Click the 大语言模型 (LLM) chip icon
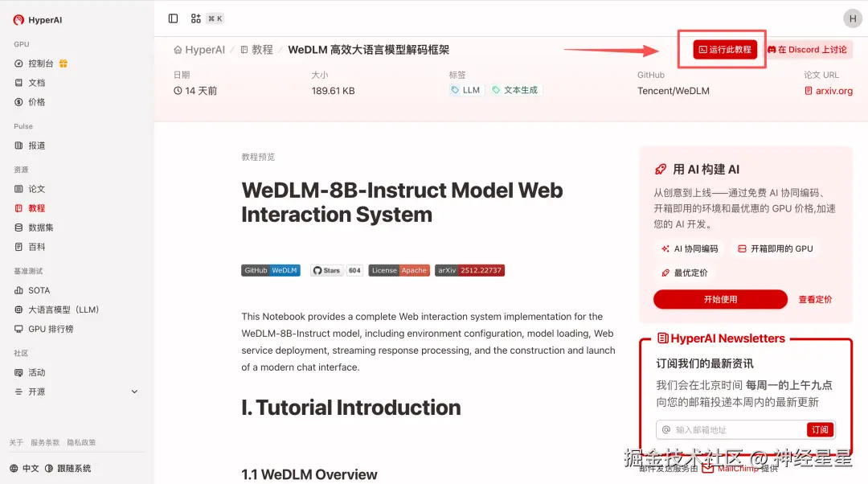Screen dimensions: 868x484 coord(18,310)
